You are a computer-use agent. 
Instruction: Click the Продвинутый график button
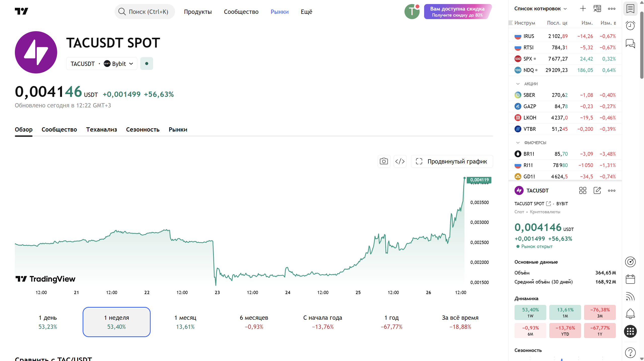(452, 161)
